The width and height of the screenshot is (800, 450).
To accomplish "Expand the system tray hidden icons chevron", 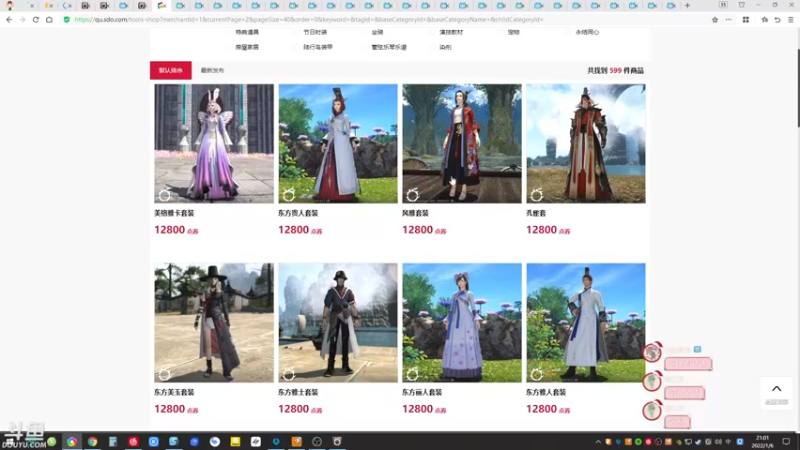I will coord(598,442).
